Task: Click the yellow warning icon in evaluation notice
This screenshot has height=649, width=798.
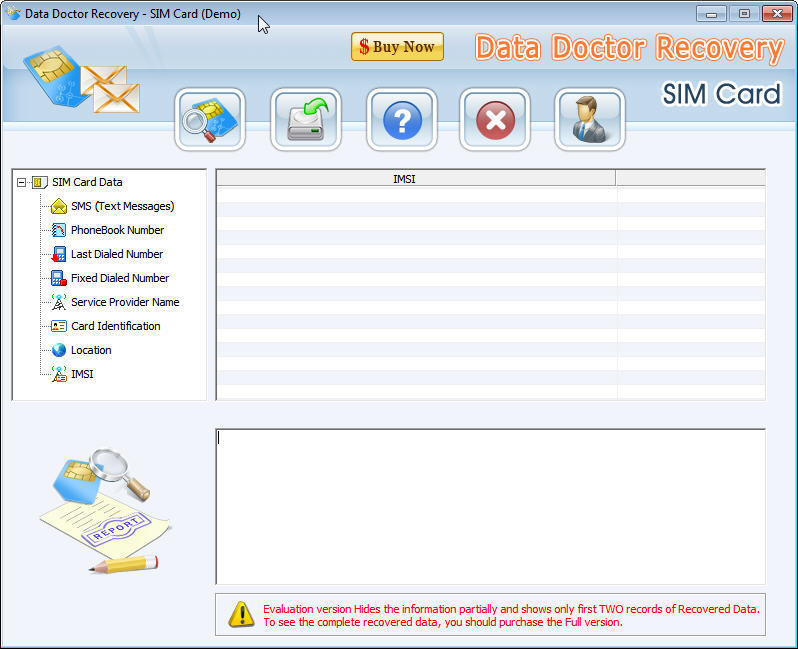Action: [242, 614]
